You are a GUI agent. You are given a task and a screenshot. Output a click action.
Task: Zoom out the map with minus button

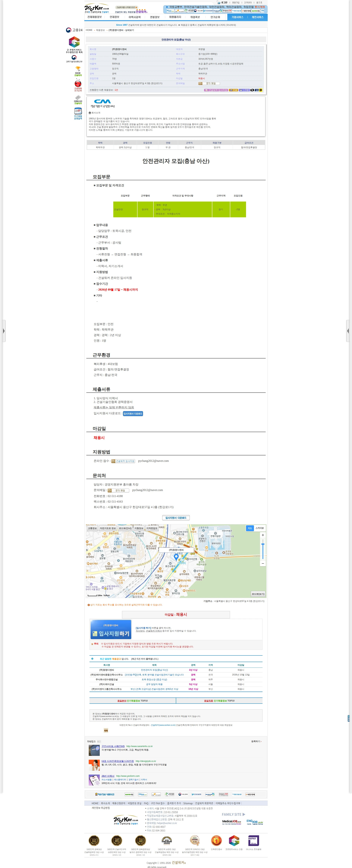(263, 563)
